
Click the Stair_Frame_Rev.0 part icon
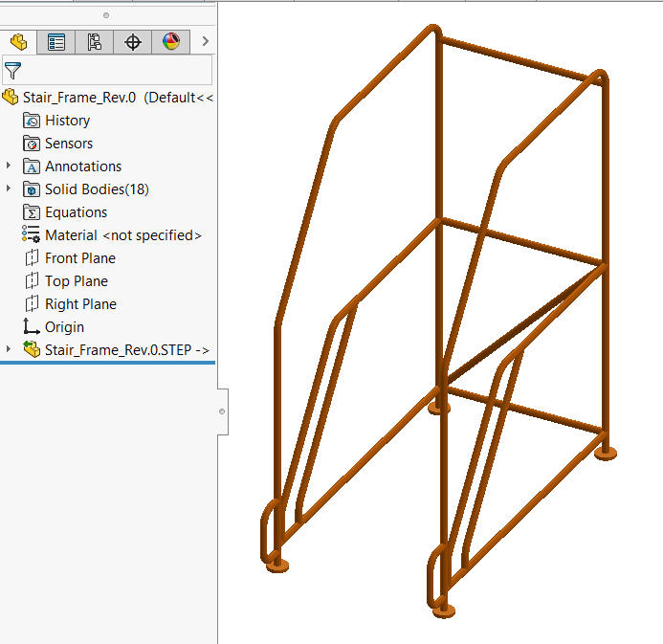(x=11, y=98)
